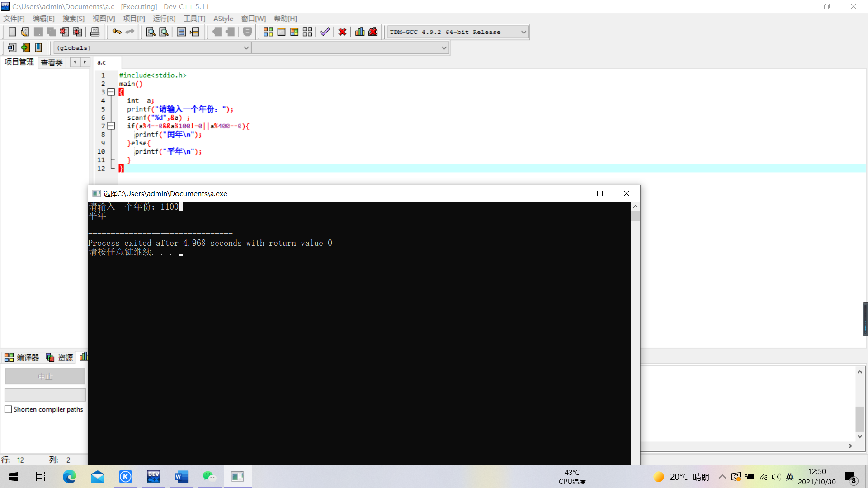Click the purple syntax check checkmark icon
Screen dimensions: 868x488
tap(325, 32)
